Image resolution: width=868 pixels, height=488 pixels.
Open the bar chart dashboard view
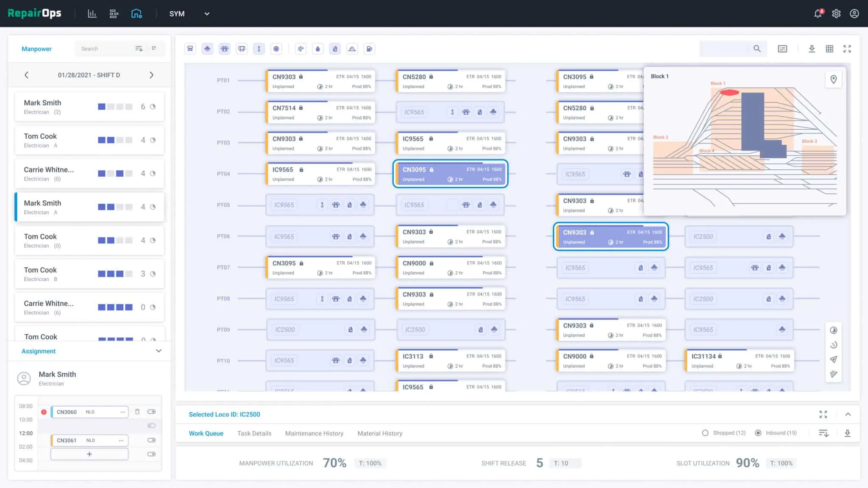point(92,14)
